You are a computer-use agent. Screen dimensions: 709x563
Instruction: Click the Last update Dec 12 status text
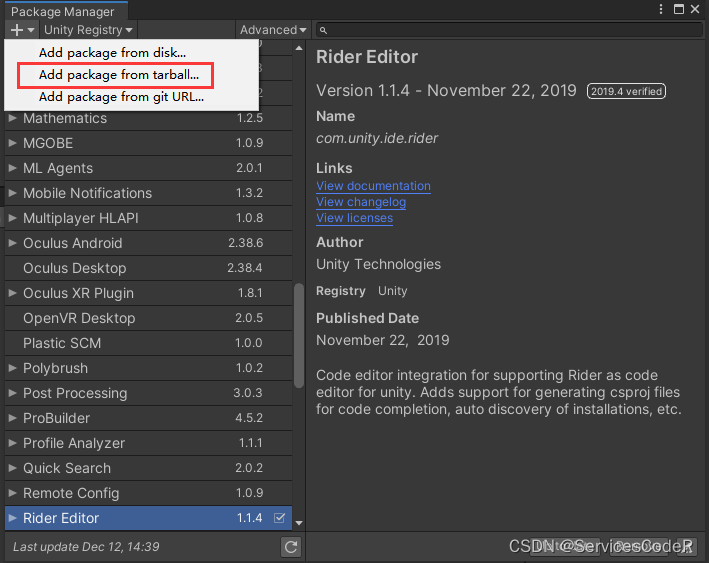click(86, 547)
